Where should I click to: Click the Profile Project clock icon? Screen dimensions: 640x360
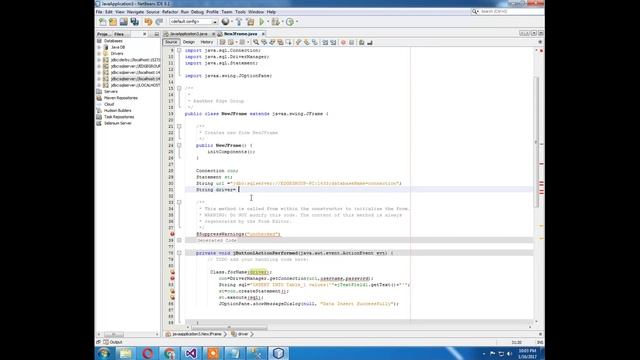coord(290,22)
